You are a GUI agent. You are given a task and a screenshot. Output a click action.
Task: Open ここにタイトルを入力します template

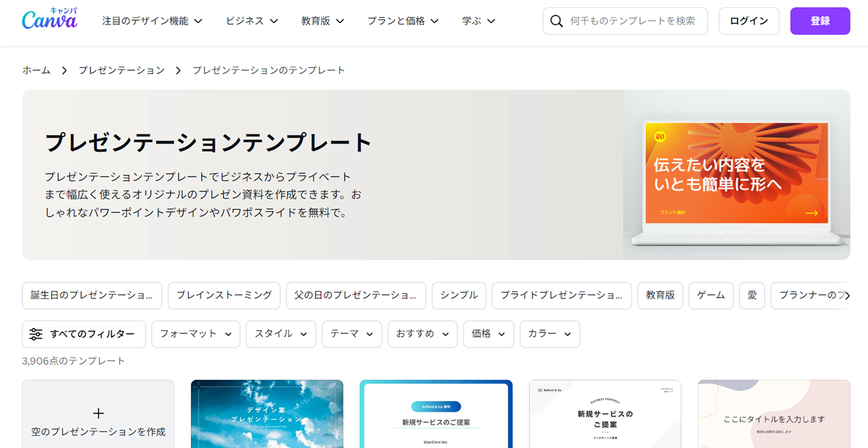[x=774, y=414]
